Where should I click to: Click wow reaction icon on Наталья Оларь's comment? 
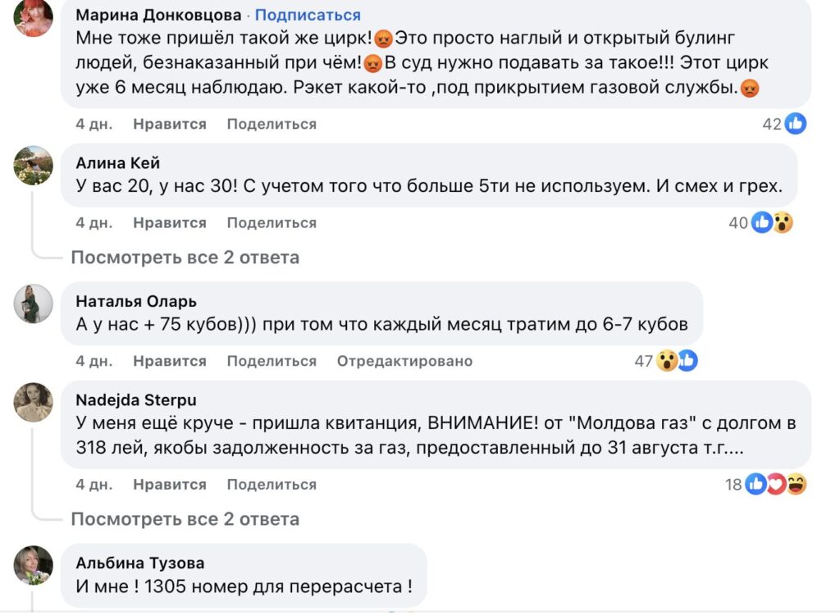click(x=667, y=361)
